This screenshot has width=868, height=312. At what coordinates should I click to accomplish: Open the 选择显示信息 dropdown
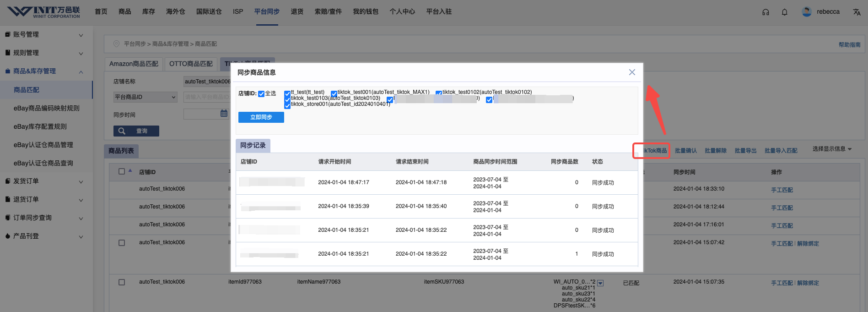tap(832, 149)
